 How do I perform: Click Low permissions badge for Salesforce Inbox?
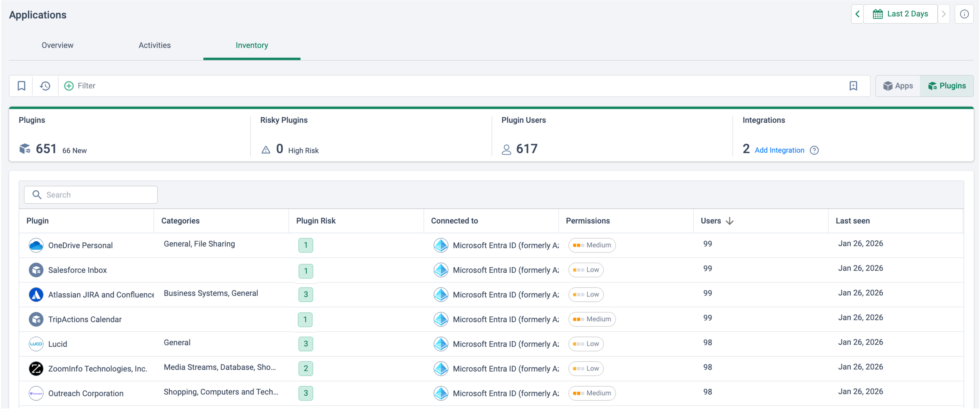click(586, 270)
